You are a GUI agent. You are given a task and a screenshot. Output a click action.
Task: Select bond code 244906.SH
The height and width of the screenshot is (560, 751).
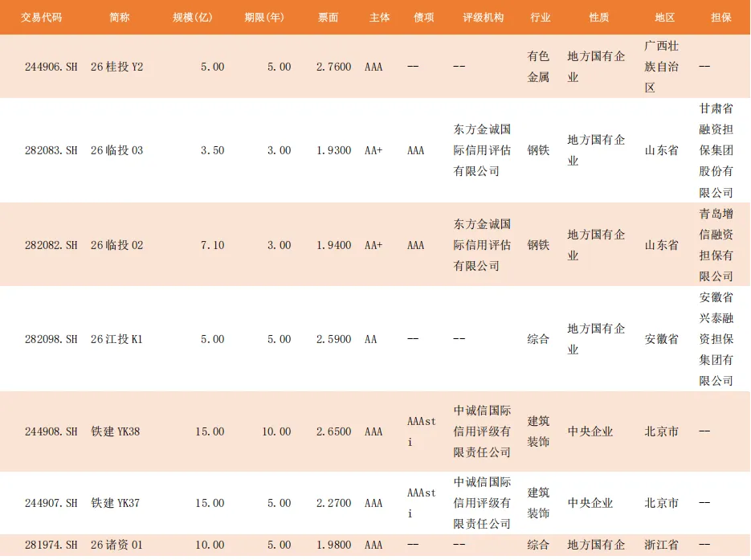click(x=51, y=67)
